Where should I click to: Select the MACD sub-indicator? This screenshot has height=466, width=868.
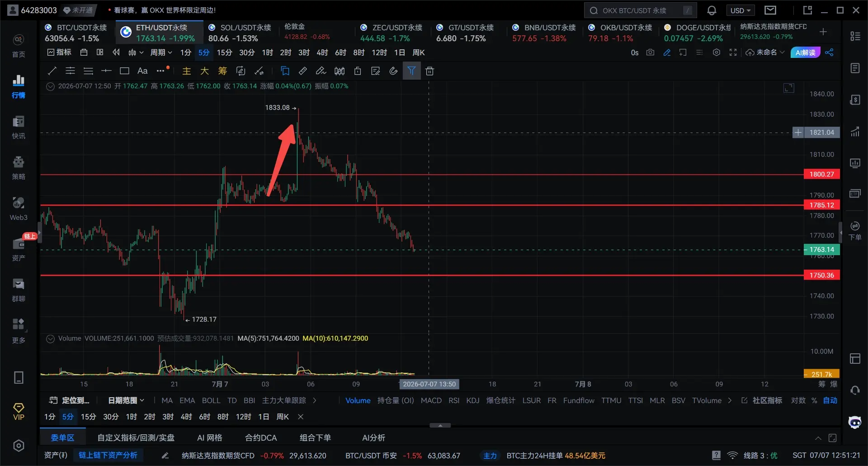(431, 400)
